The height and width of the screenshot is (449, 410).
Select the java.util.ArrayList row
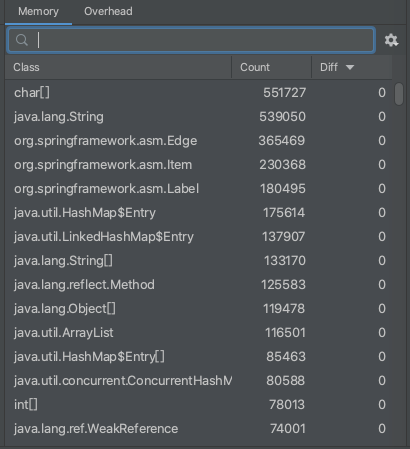point(199,333)
